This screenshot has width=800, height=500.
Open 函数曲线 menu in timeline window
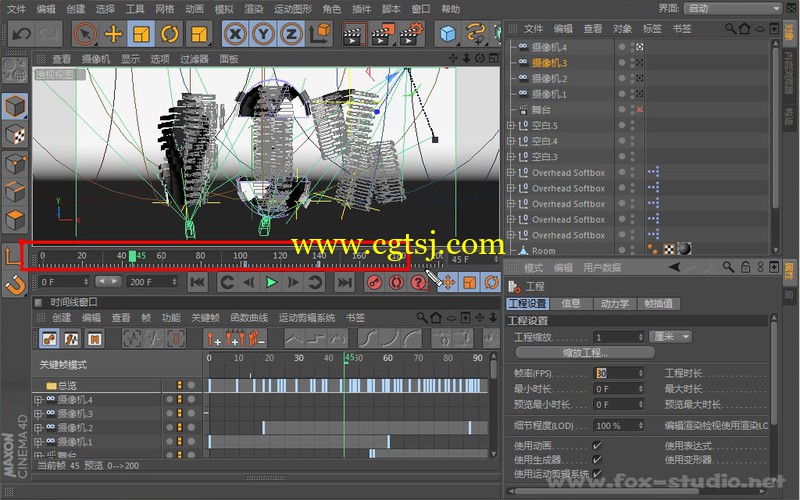tap(249, 318)
